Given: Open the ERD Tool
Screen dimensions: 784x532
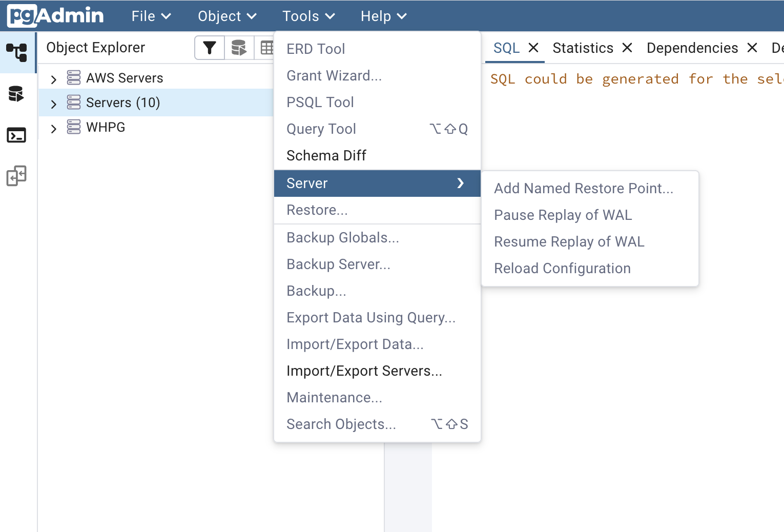Looking at the screenshot, I should click(x=316, y=48).
